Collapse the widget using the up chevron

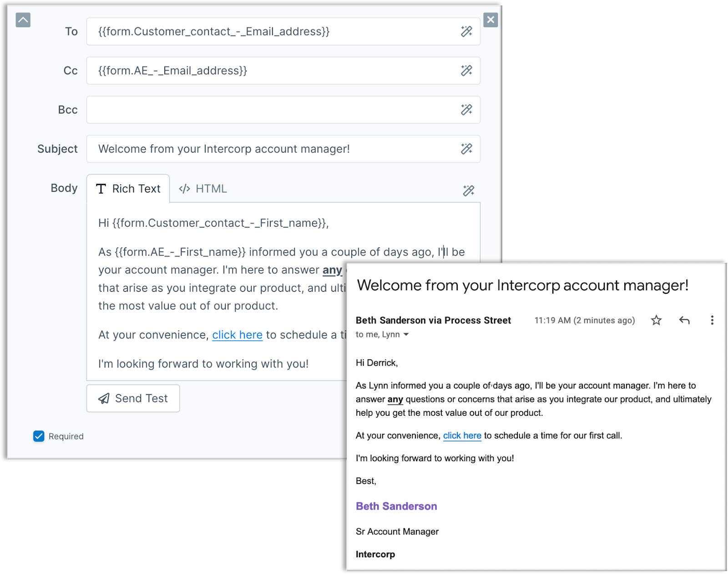click(23, 20)
